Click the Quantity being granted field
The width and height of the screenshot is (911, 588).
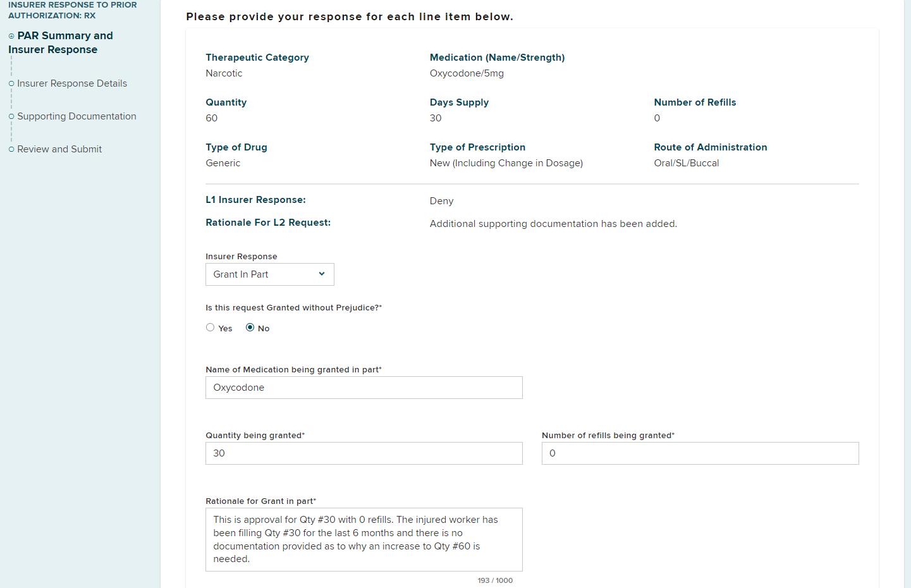coord(364,453)
